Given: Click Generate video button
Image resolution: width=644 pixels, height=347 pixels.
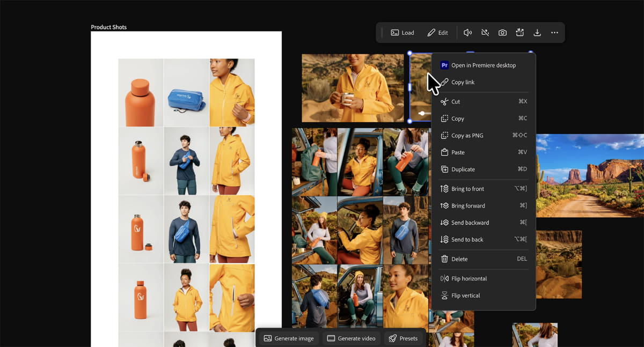Looking at the screenshot, I should click(352, 338).
